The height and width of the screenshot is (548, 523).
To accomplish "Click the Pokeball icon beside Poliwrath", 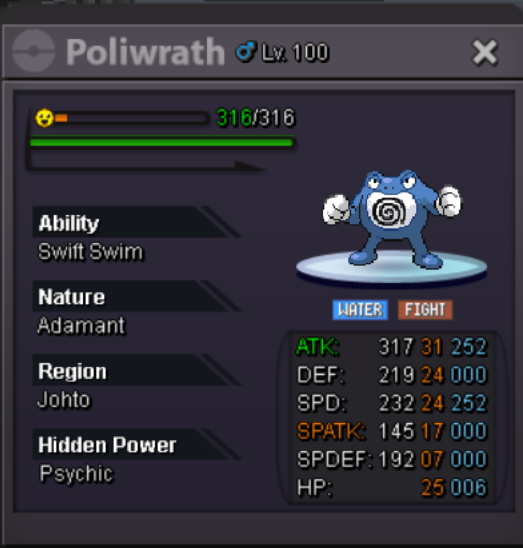I will click(33, 51).
